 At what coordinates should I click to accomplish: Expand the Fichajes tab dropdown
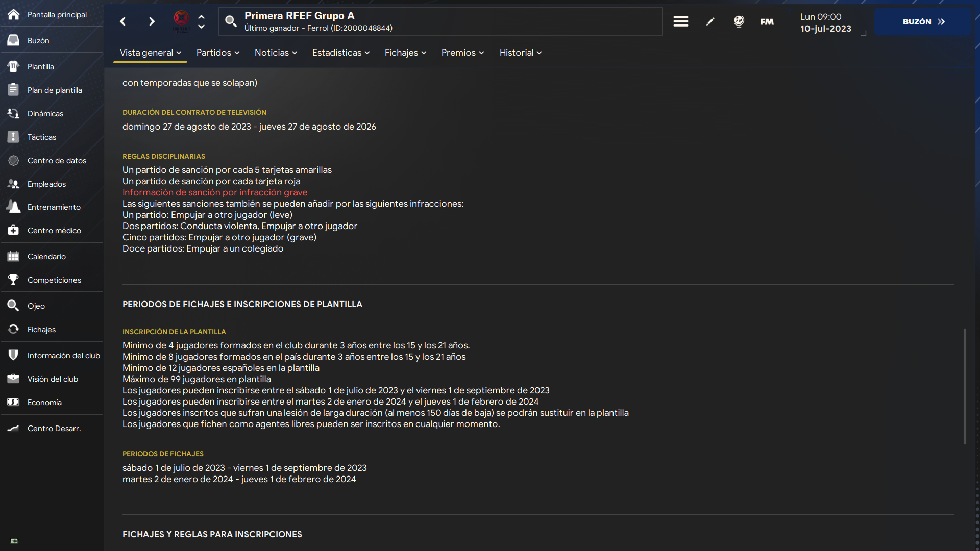[x=406, y=53]
